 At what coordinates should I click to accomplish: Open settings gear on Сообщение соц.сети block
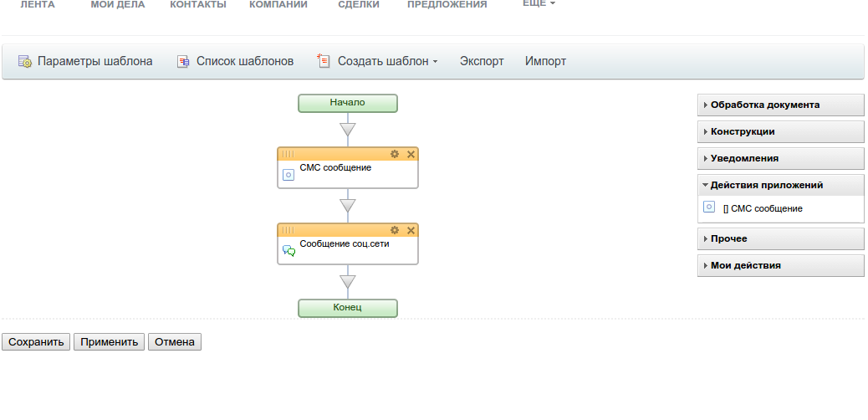coord(394,230)
